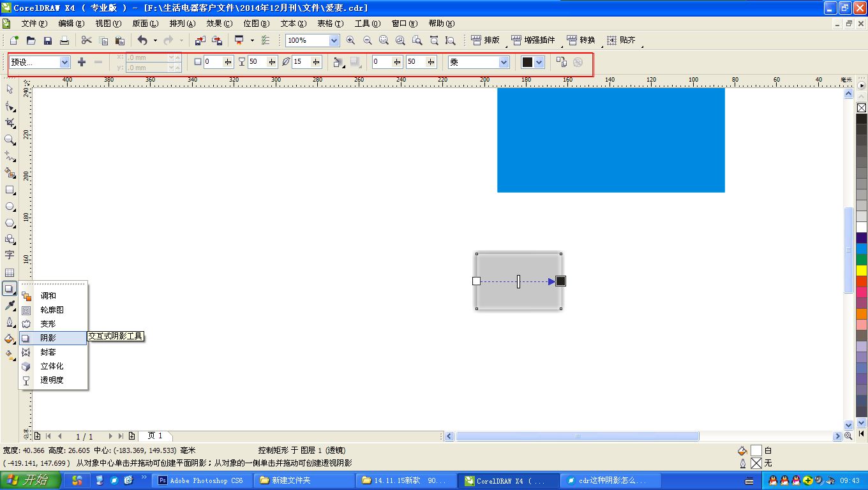Cut selection with the scissors icon
Image resolution: width=868 pixels, height=490 pixels.
pyautogui.click(x=87, y=40)
